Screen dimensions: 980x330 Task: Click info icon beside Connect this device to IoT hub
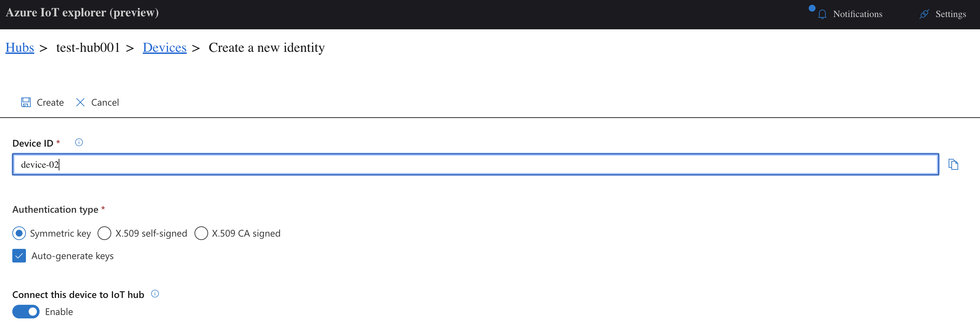coord(155,294)
